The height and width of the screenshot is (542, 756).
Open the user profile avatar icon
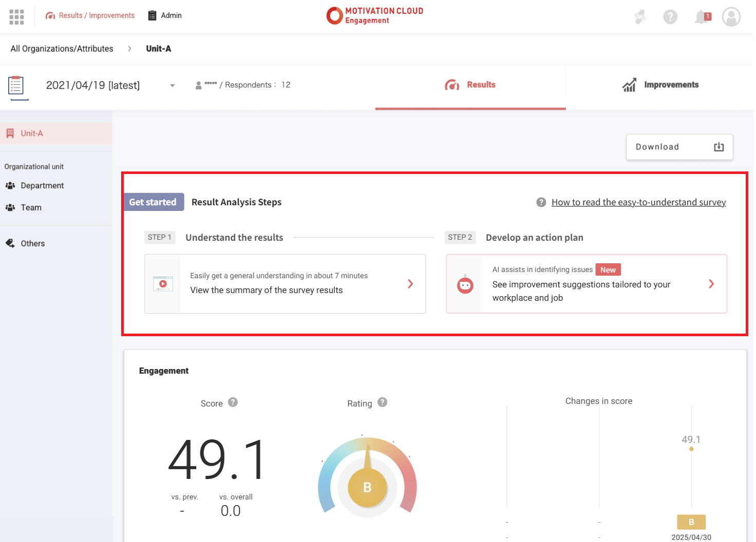[731, 17]
